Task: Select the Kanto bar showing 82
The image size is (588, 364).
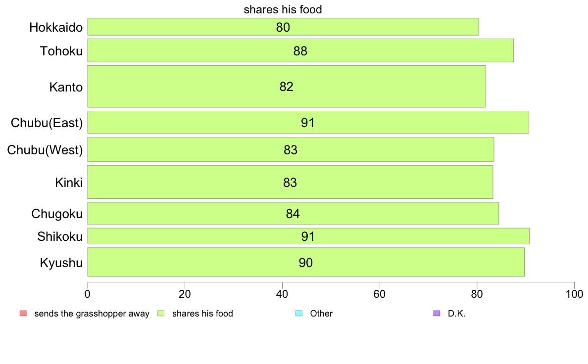Action: [287, 87]
